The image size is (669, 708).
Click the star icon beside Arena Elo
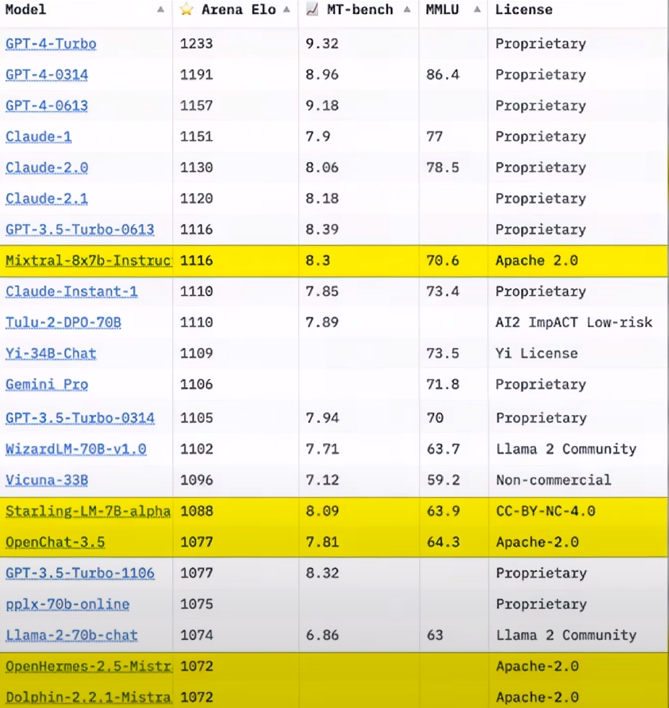[x=187, y=9]
